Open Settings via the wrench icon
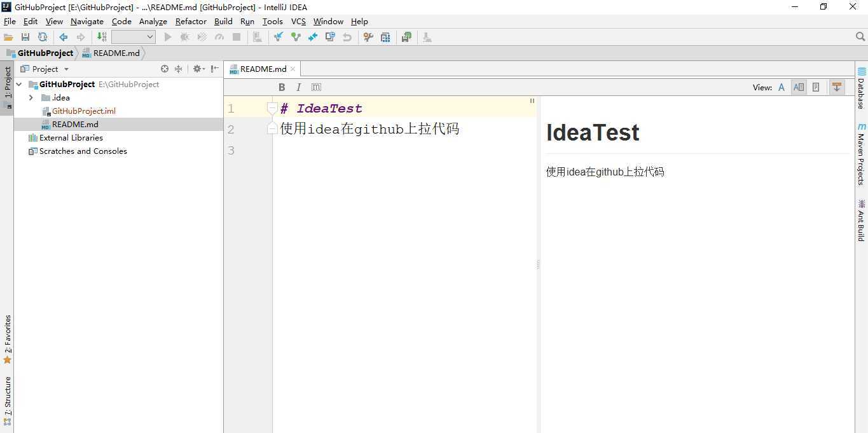Viewport: 868px width, 433px height. pos(368,38)
